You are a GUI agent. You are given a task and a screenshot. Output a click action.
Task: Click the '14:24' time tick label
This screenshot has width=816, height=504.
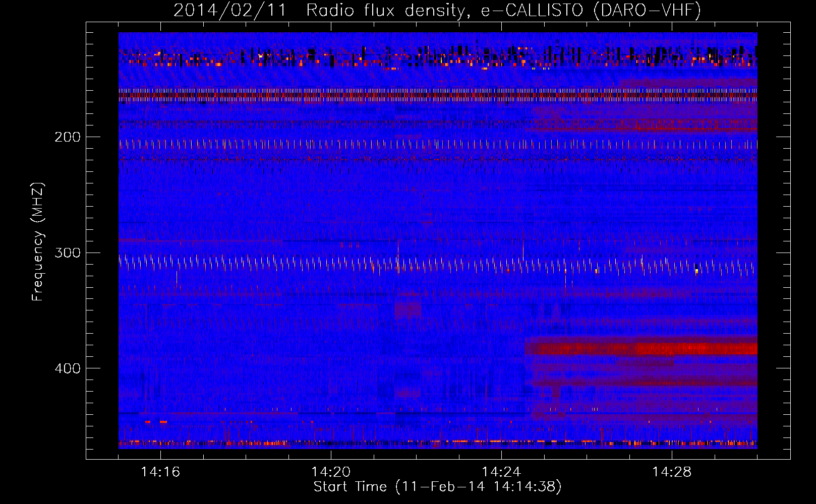click(501, 472)
